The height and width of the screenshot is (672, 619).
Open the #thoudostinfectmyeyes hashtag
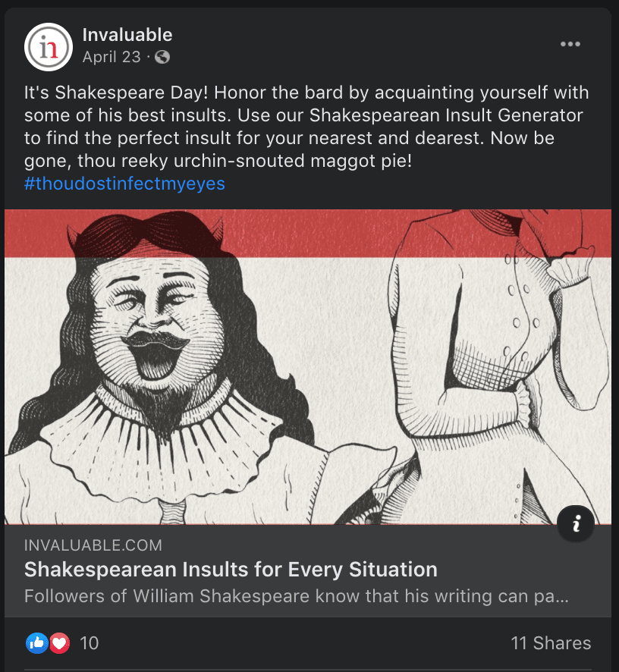[x=124, y=184]
